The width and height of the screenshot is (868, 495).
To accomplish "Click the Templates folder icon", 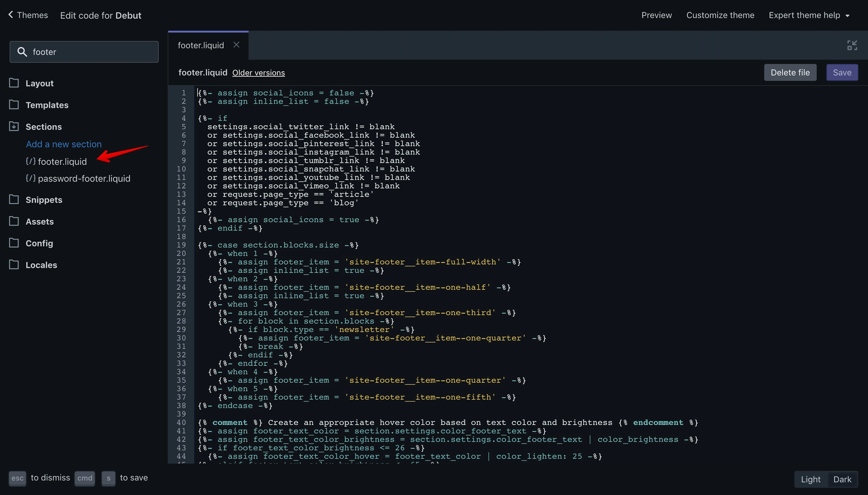I will click(x=14, y=105).
